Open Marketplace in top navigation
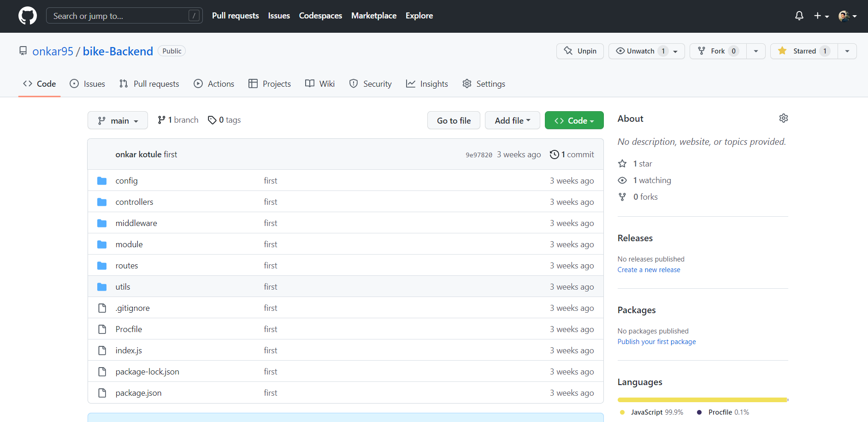This screenshot has height=422, width=868. coord(374,16)
